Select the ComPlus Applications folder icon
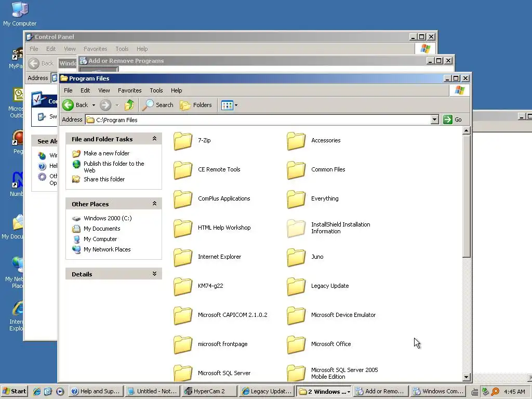Screen dimensions: 532x399 click(x=183, y=199)
